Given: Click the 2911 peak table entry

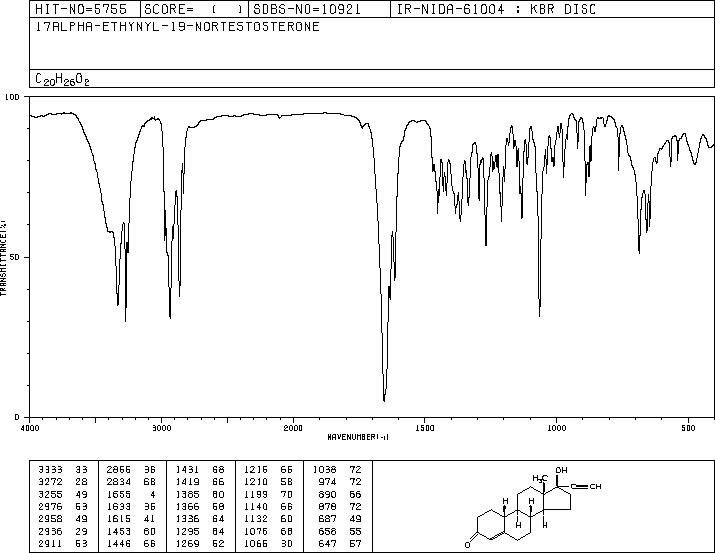Looking at the screenshot, I should pos(51,544).
